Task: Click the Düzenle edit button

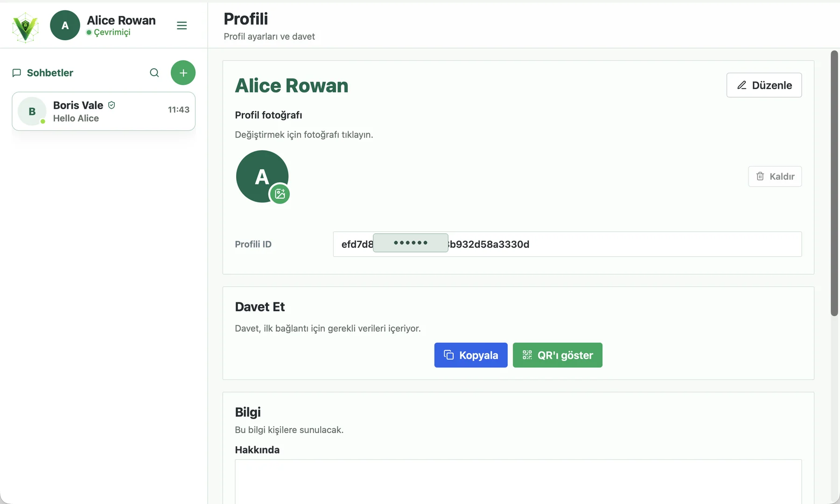Action: pyautogui.click(x=764, y=85)
